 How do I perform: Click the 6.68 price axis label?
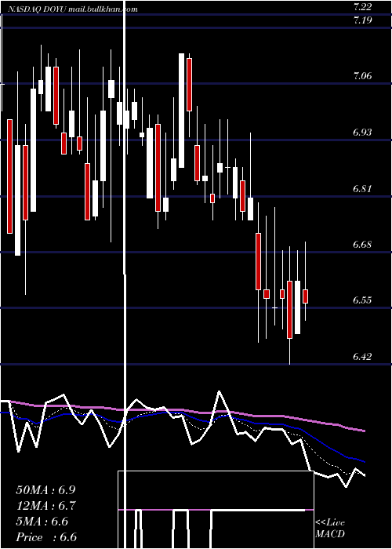tap(362, 244)
